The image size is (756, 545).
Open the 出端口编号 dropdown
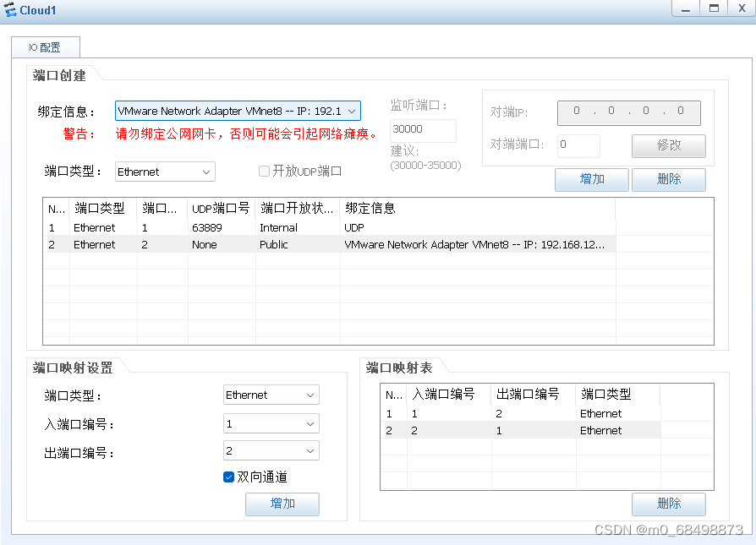click(x=312, y=450)
